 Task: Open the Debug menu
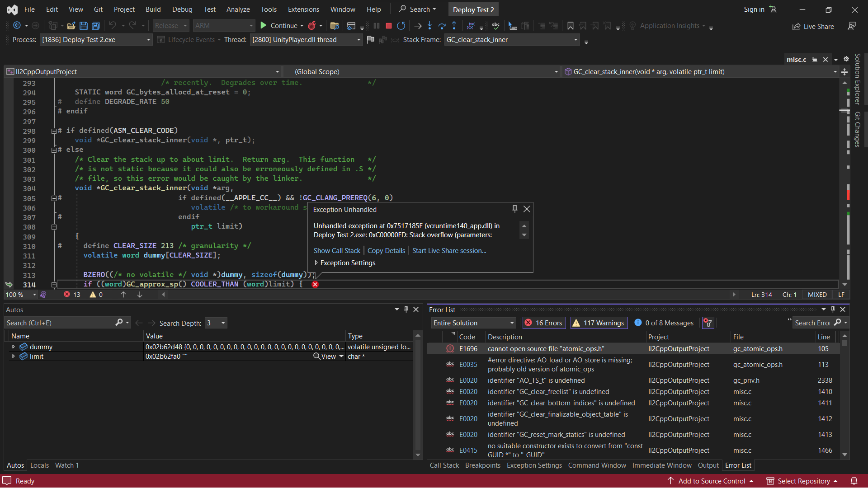click(x=182, y=9)
